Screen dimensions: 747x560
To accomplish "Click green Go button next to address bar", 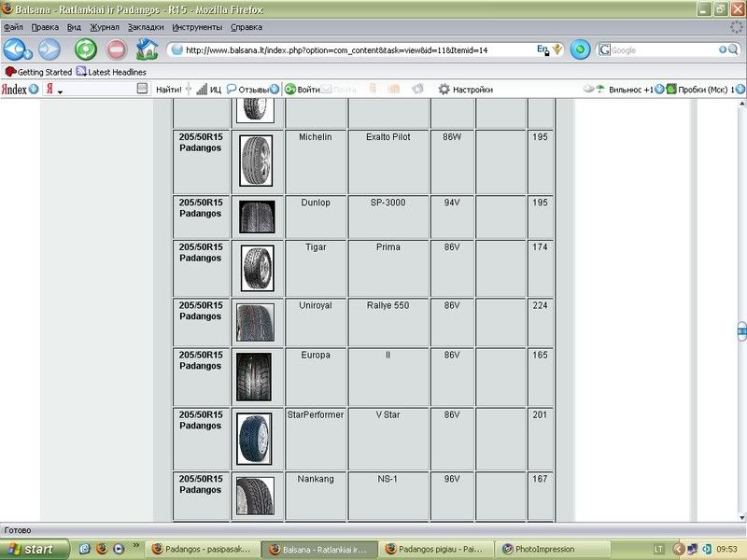I will 581,50.
